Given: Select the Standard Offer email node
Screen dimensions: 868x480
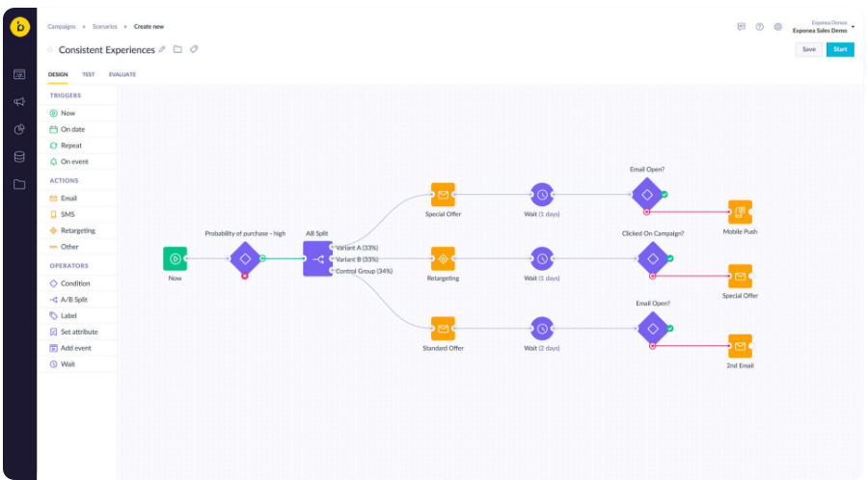Looking at the screenshot, I should point(443,329).
